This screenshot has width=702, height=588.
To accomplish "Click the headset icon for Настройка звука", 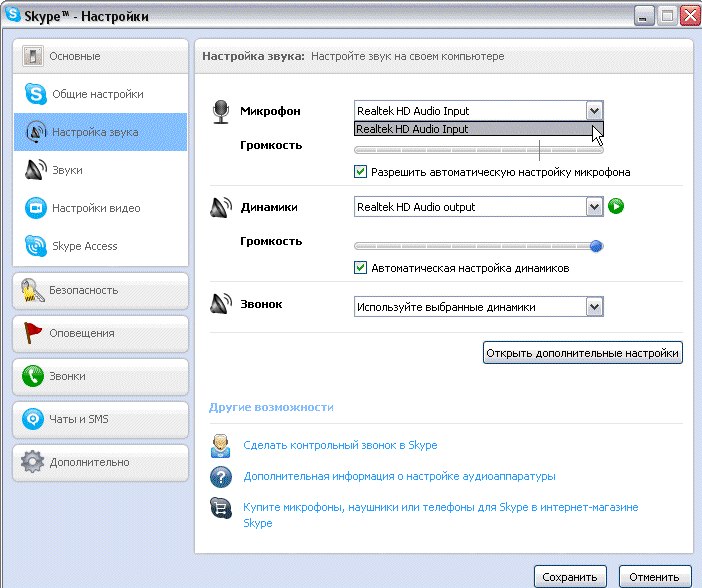I will 35,132.
